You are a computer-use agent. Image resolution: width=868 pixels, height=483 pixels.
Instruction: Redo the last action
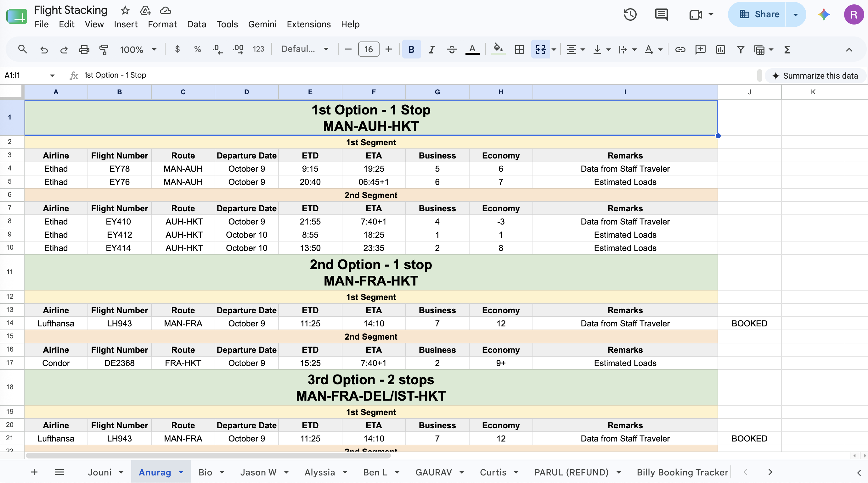[x=64, y=49]
